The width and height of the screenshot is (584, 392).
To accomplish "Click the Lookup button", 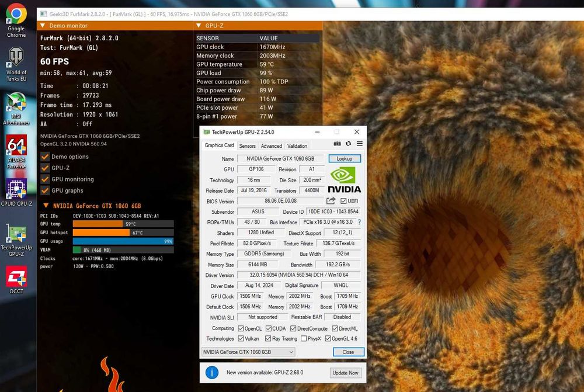I will tap(345, 158).
